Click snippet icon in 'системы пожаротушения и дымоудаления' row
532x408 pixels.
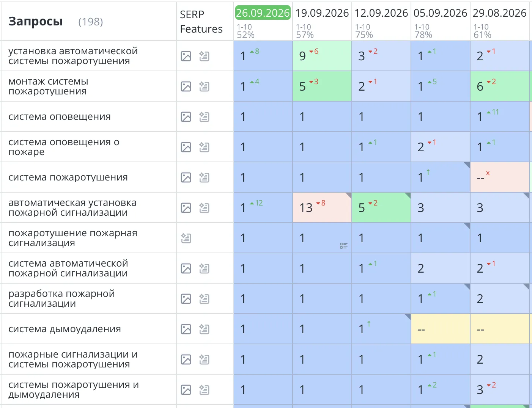(204, 390)
